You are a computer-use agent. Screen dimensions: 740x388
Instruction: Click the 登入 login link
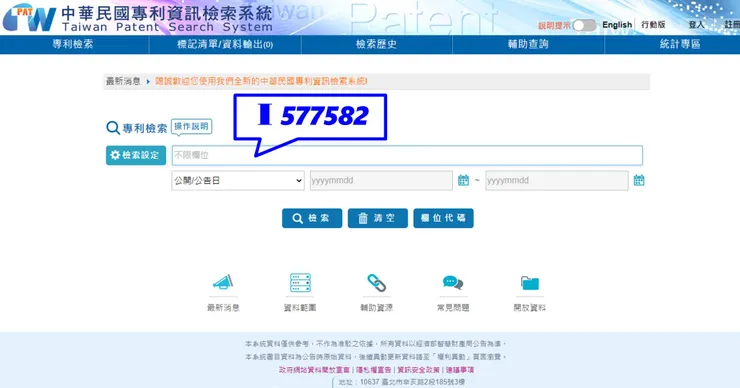696,25
